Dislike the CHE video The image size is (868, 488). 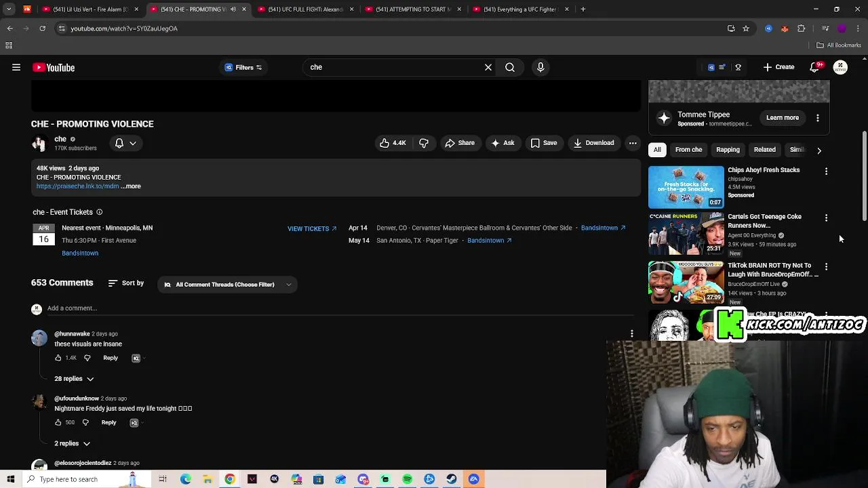click(x=424, y=143)
